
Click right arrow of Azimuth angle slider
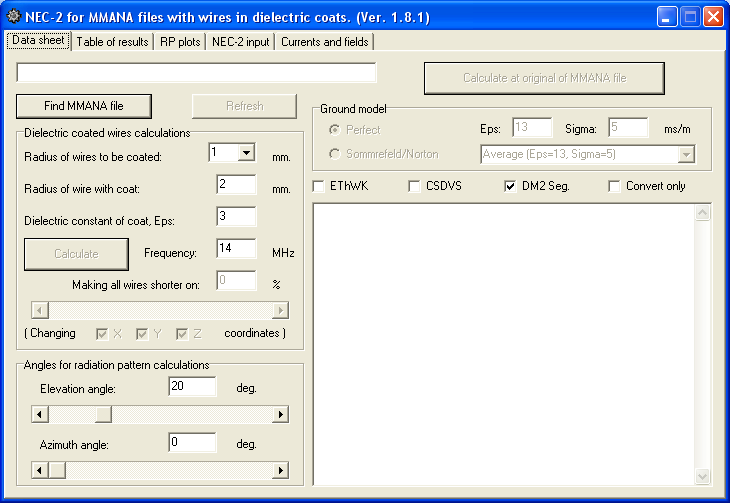280,470
